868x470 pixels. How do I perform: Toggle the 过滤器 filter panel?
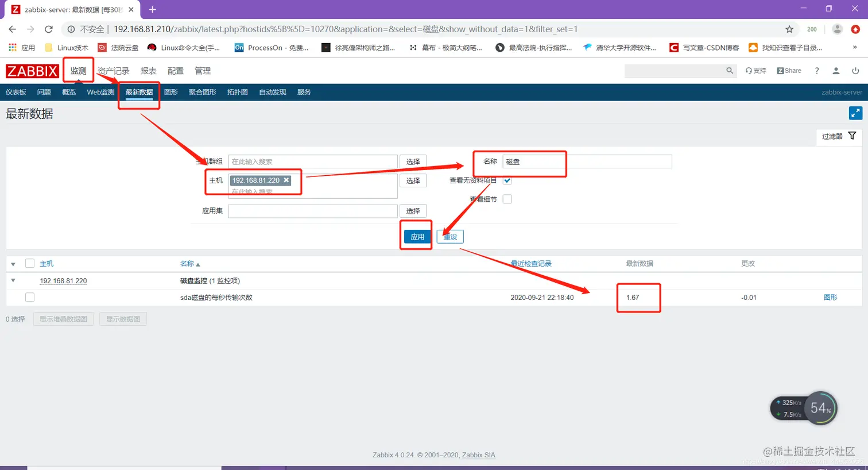coord(839,136)
